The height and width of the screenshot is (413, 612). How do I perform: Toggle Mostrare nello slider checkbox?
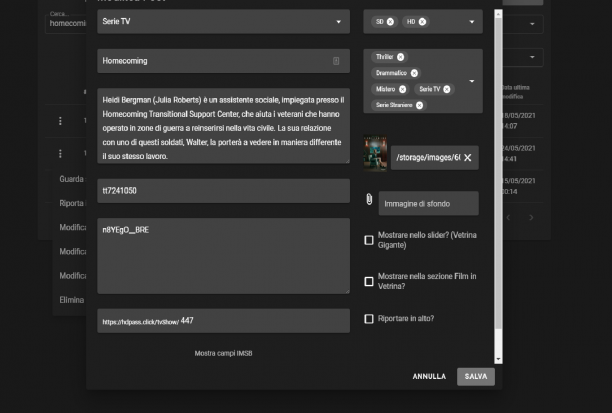tap(369, 240)
